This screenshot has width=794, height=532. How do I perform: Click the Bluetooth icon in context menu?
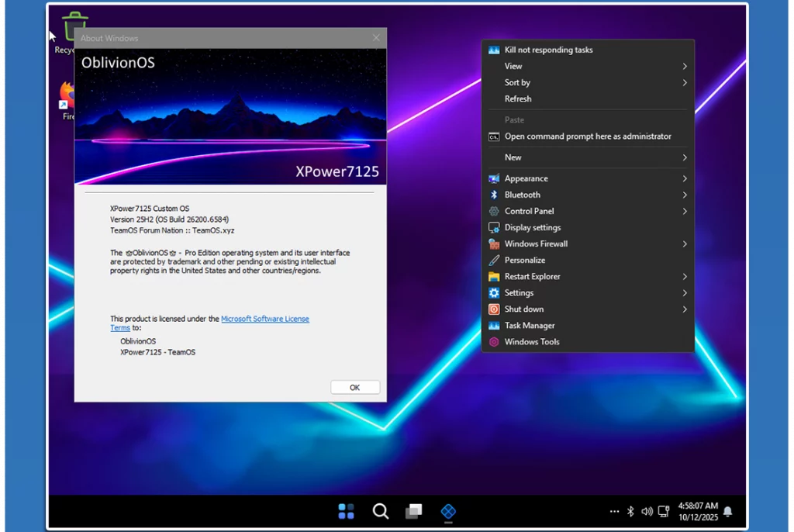[x=494, y=195]
